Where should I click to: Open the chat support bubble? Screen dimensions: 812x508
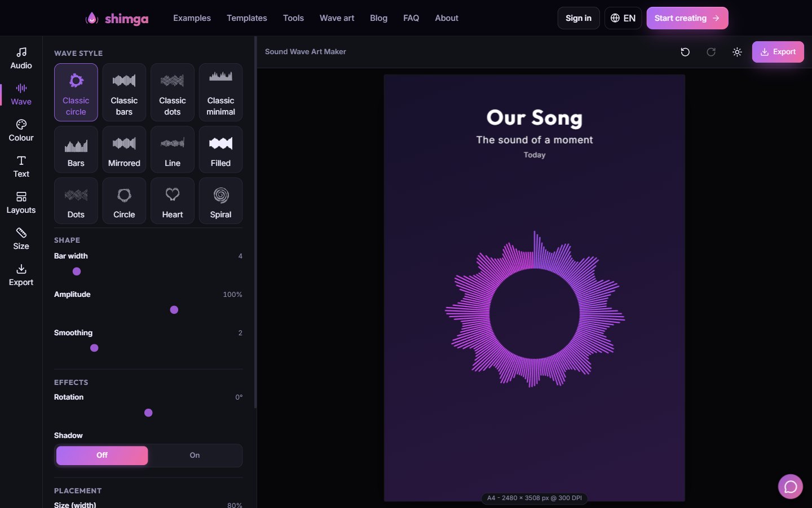791,487
